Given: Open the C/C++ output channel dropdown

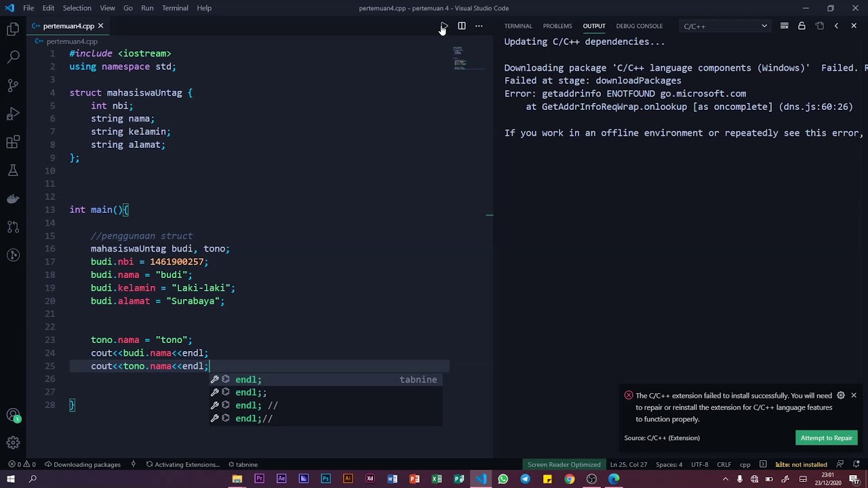Looking at the screenshot, I should tap(725, 26).
